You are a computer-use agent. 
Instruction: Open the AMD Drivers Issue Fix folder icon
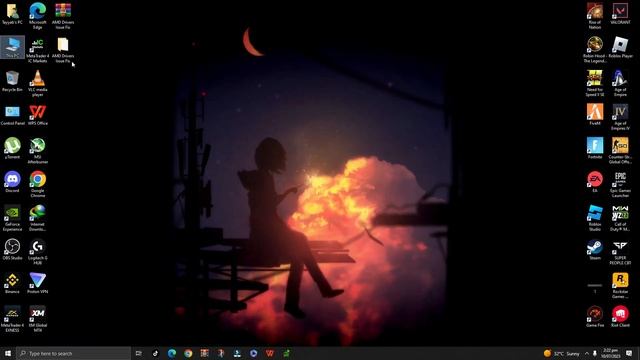pos(63,51)
